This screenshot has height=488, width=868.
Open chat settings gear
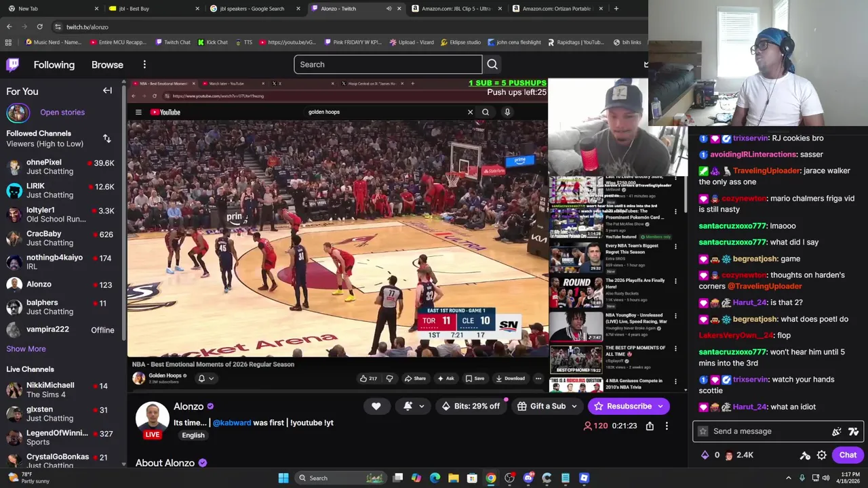(822, 455)
